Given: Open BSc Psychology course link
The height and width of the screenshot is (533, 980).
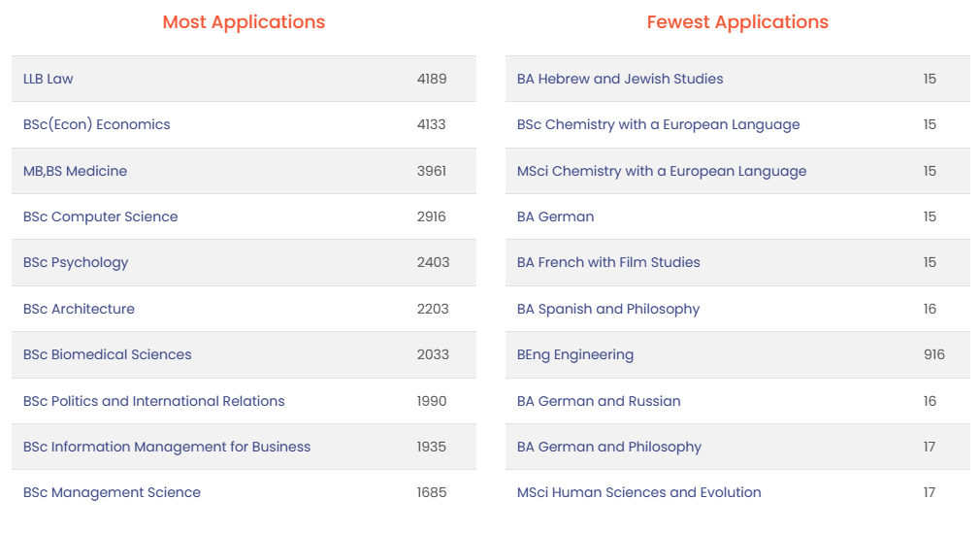Looking at the screenshot, I should tap(76, 262).
